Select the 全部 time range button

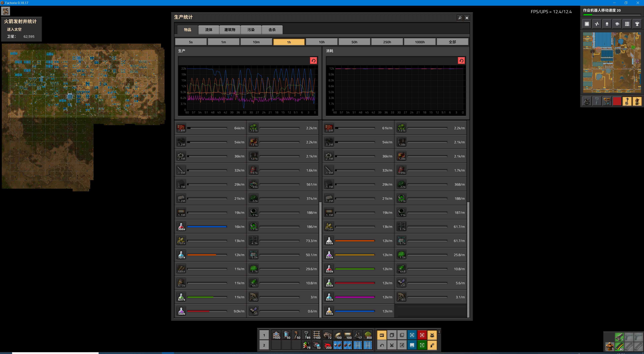(452, 42)
